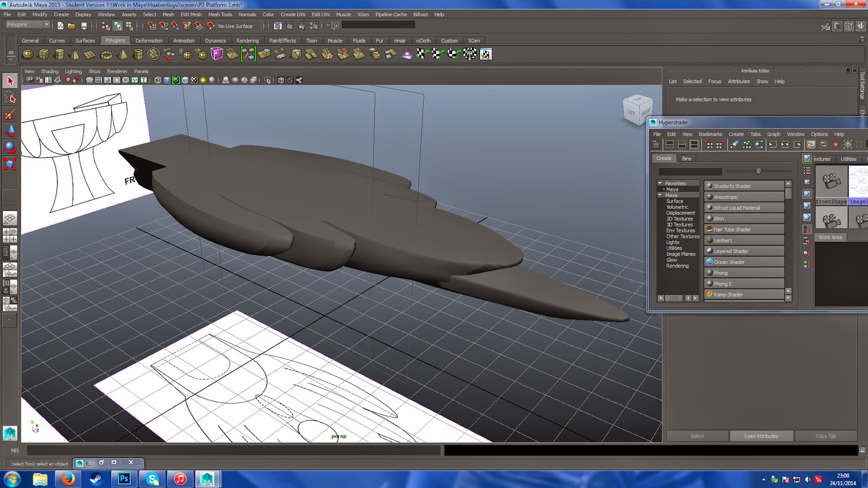Screen dimensions: 868x488
Task: Open the Polygons menu set dropdown
Action: click(x=27, y=25)
